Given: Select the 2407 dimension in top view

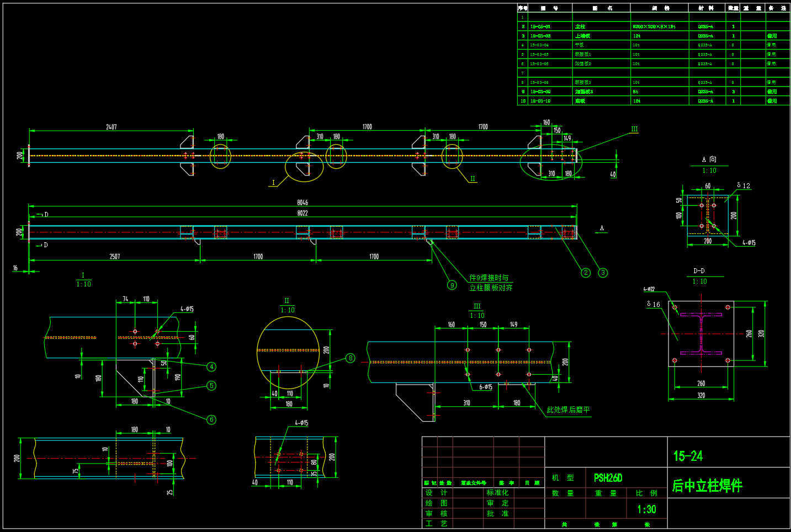Looking at the screenshot, I should click(112, 127).
